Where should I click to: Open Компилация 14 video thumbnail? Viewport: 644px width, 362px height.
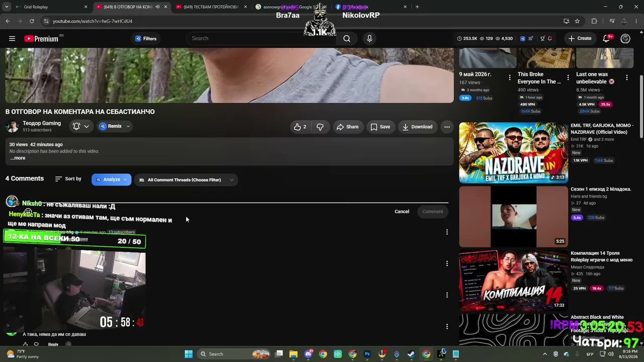click(x=513, y=281)
